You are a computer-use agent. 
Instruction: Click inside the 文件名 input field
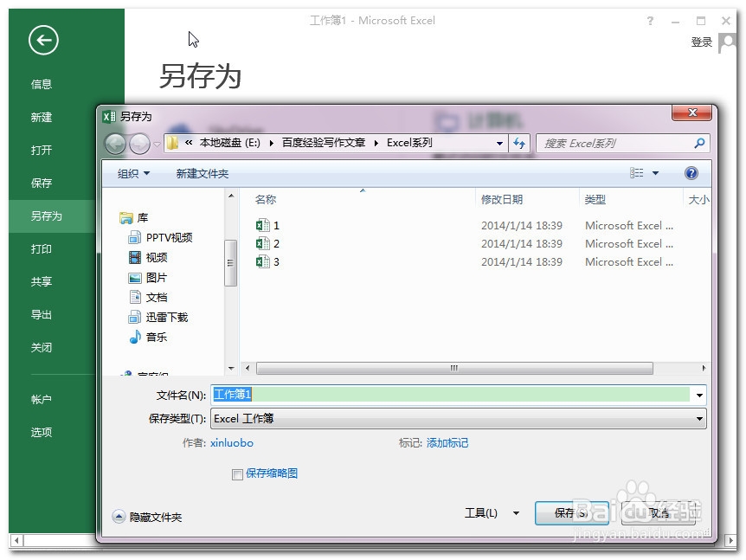click(x=389, y=394)
